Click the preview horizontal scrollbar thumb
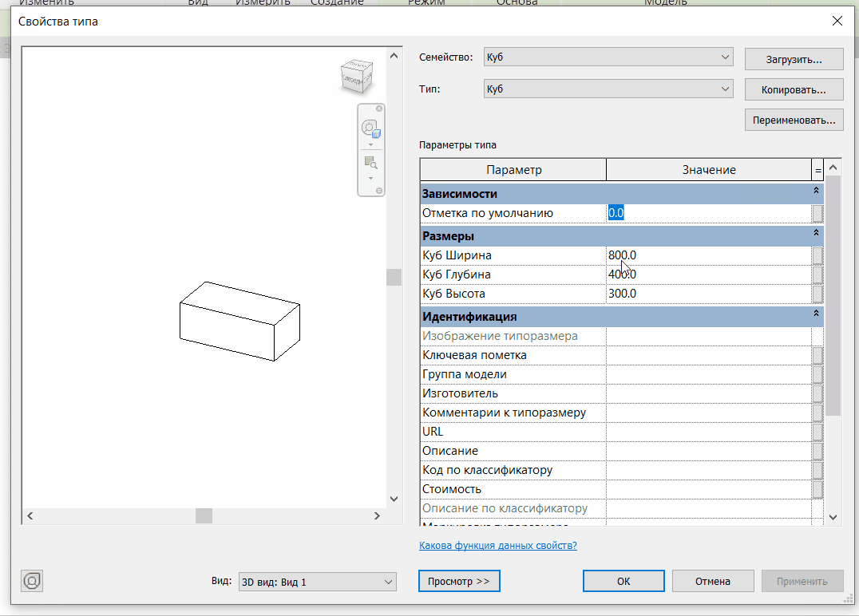 [x=204, y=515]
